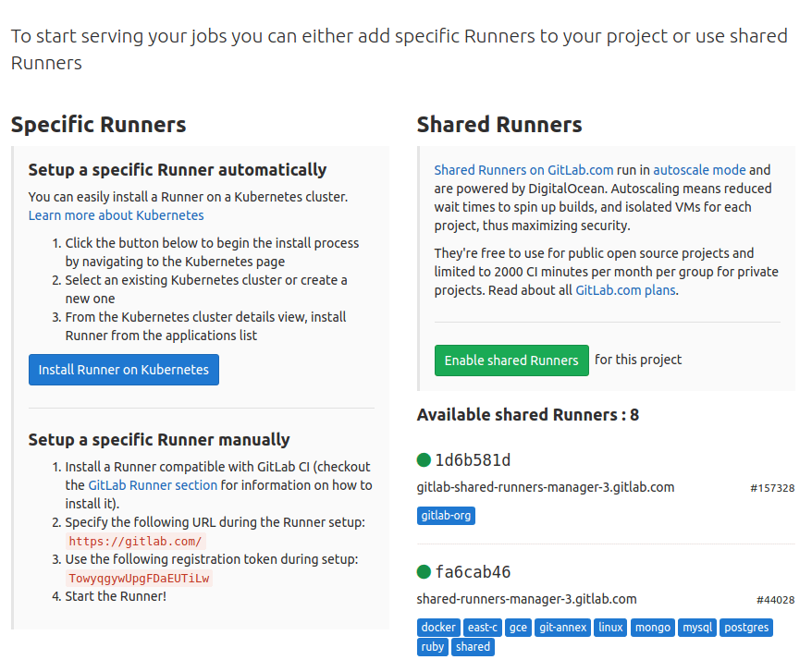The height and width of the screenshot is (672, 812).
Task: Open the Learn more about Kubernetes link
Action: 116,215
